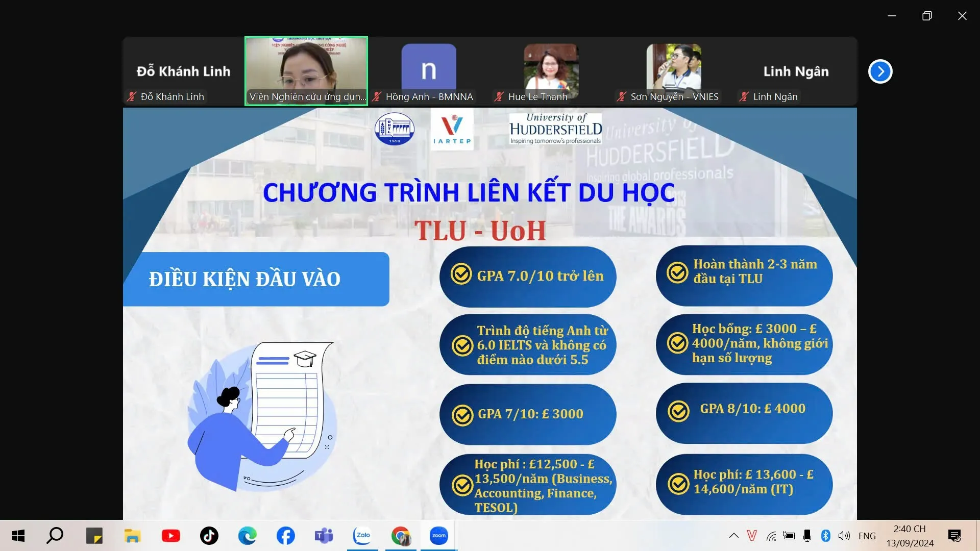This screenshot has width=980, height=551.
Task: Open Zoom from the taskbar
Action: (x=438, y=536)
